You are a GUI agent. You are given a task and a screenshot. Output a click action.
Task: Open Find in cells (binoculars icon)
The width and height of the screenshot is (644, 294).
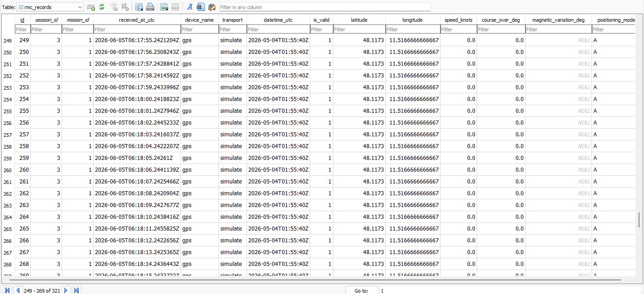tap(201, 7)
